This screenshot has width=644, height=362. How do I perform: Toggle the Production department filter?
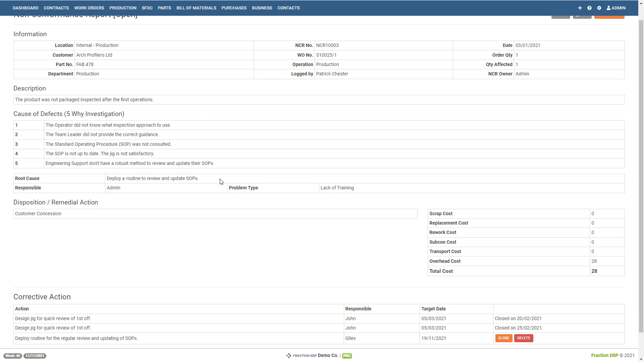(x=87, y=74)
